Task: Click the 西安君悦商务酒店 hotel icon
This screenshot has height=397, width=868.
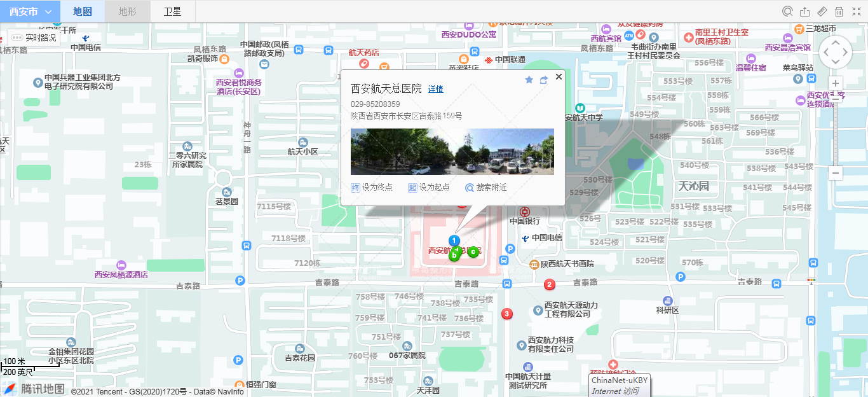Action: pos(239,73)
